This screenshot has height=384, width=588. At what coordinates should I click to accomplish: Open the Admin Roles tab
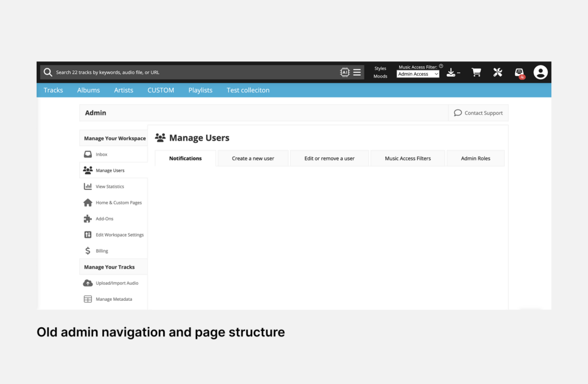[x=475, y=158]
